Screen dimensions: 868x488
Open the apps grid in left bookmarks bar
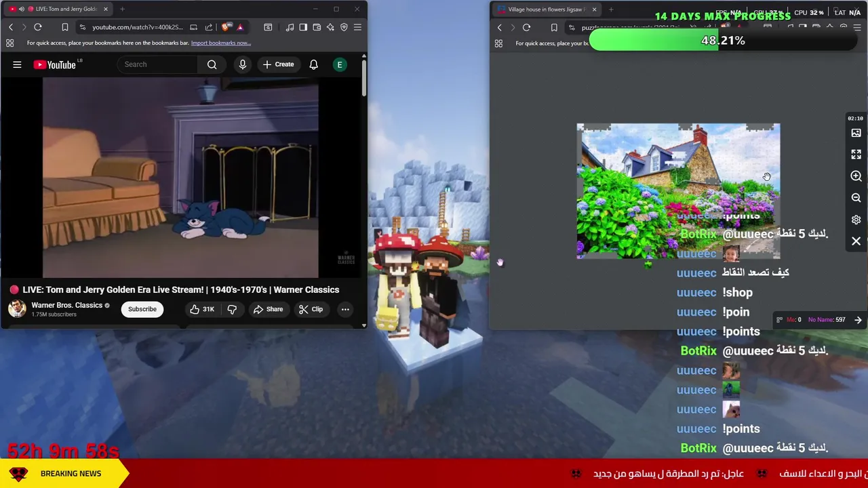(10, 43)
